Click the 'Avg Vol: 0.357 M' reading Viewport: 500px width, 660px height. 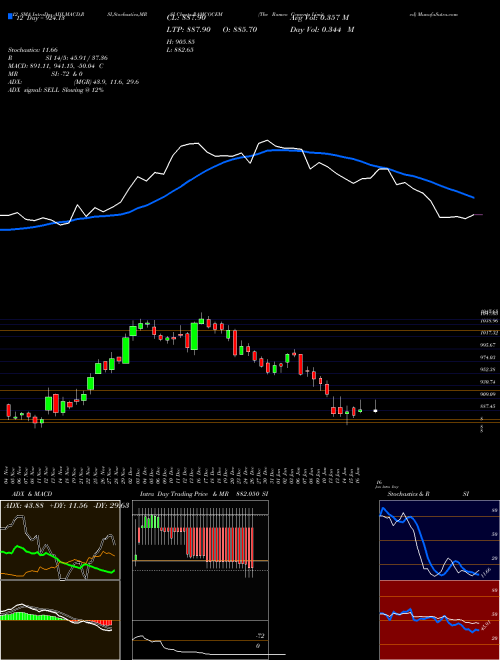coord(319,18)
